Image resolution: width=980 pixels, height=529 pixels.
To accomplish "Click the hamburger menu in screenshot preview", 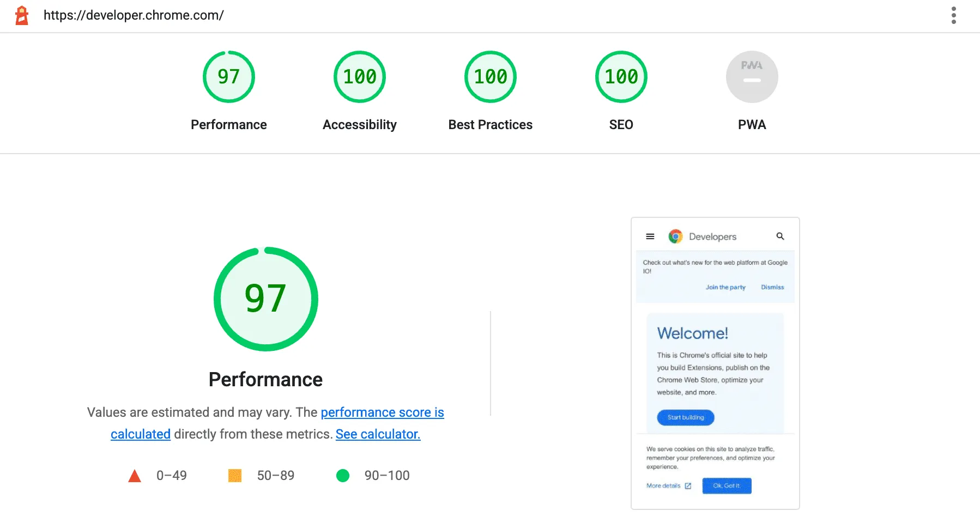I will (x=650, y=236).
